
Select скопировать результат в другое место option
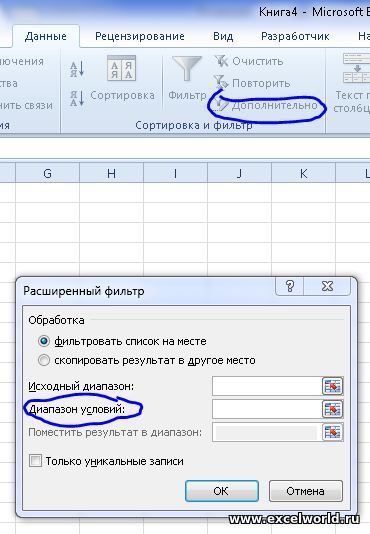tap(147, 360)
